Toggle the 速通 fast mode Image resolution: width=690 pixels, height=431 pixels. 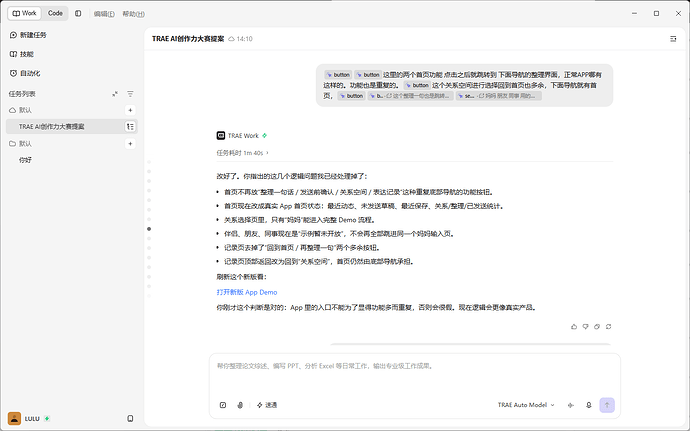[267, 405]
